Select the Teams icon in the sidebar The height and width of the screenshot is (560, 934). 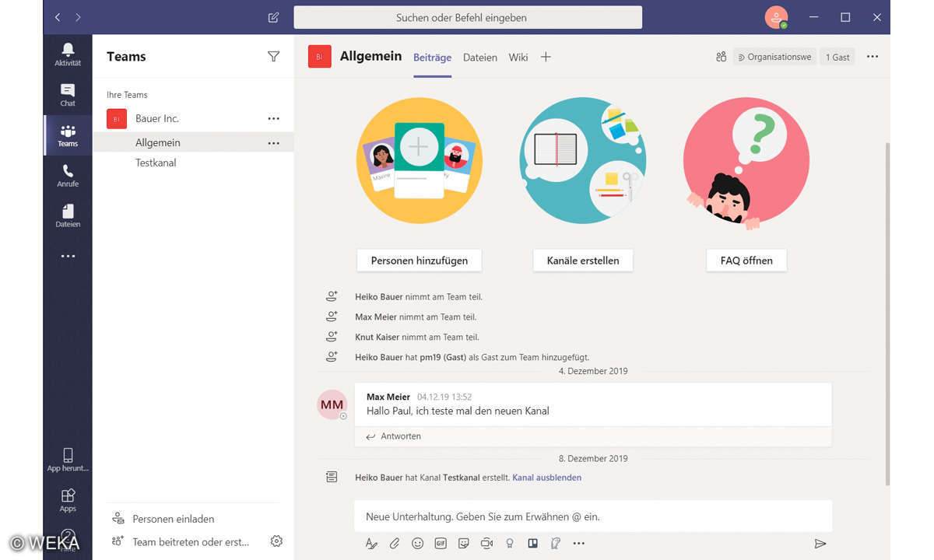(68, 135)
